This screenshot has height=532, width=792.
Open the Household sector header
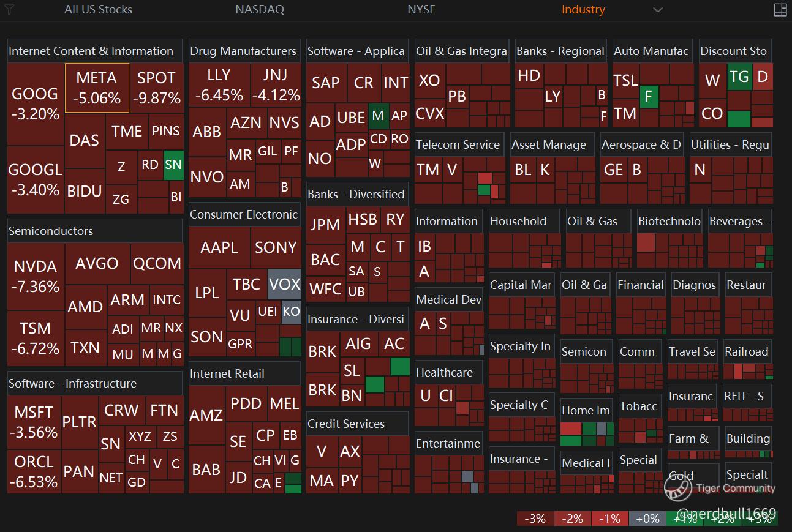[x=524, y=222]
